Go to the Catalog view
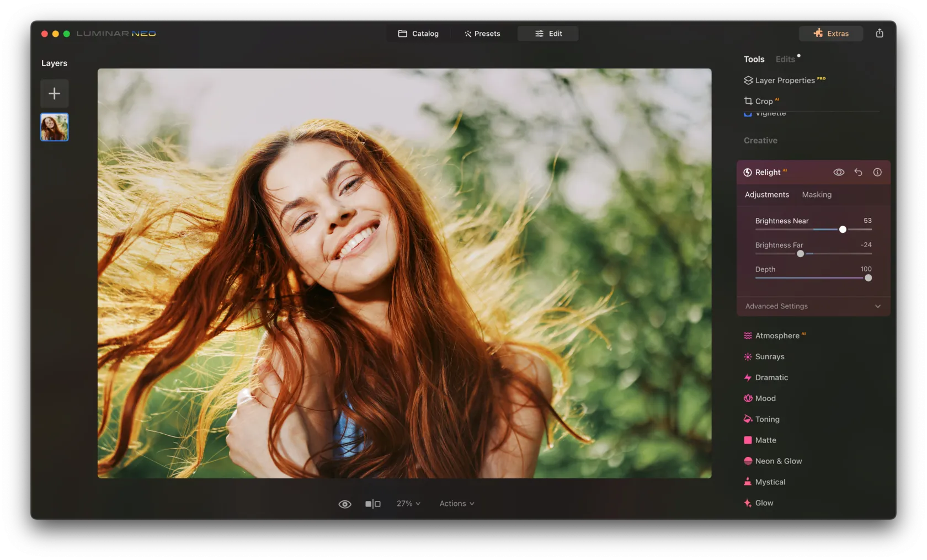 (x=418, y=34)
